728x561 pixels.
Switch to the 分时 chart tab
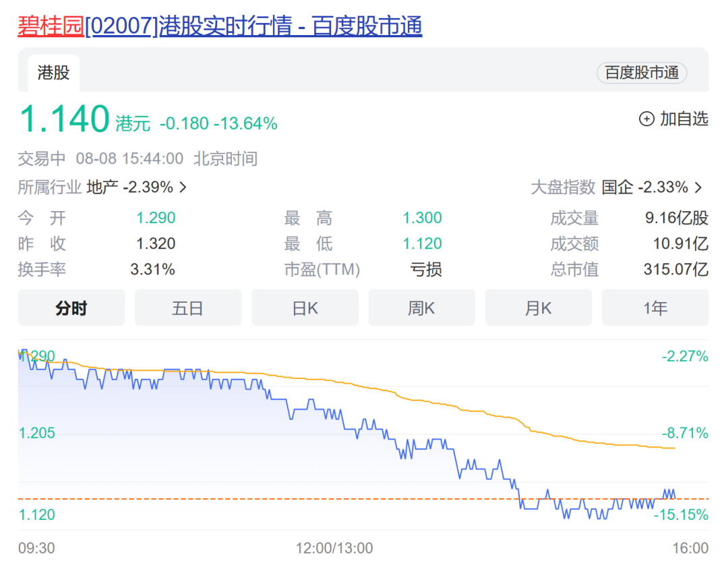[71, 307]
